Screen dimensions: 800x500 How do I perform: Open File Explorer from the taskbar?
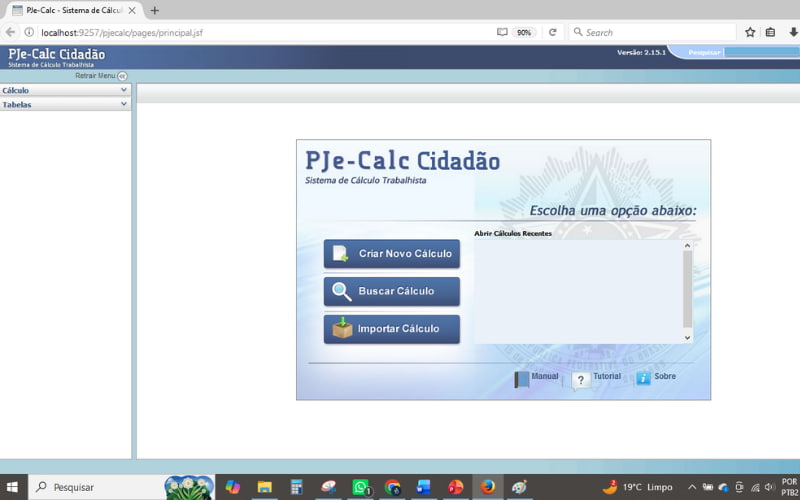264,487
